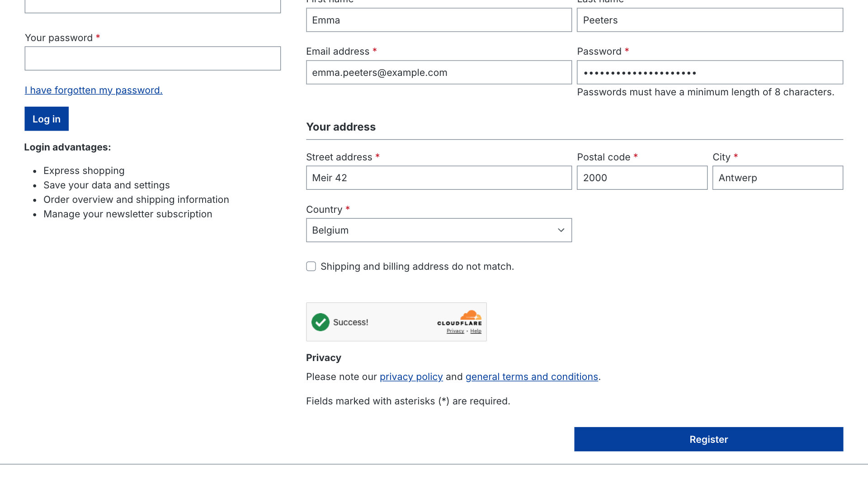Click 'Passwords must have a minimum length' hint

click(x=706, y=92)
